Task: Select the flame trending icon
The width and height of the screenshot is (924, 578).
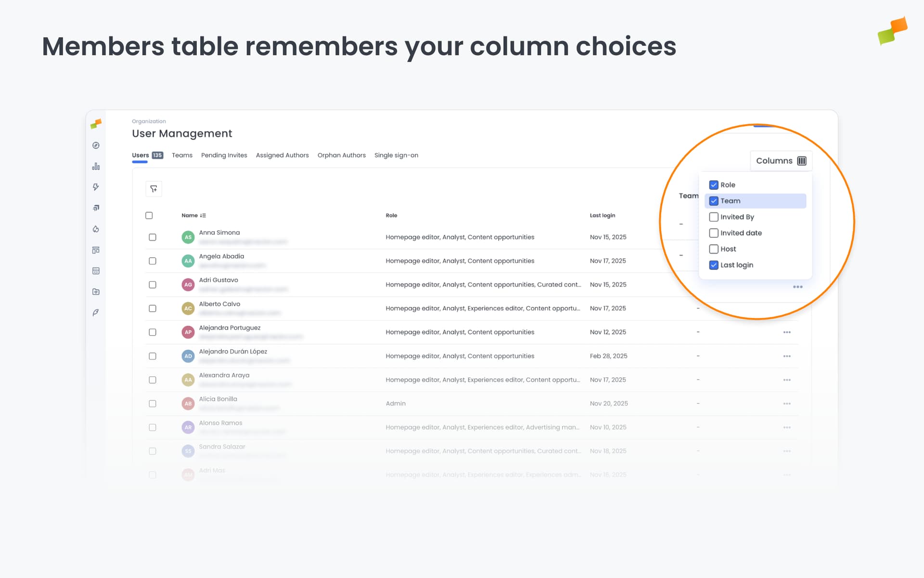Action: [96, 229]
